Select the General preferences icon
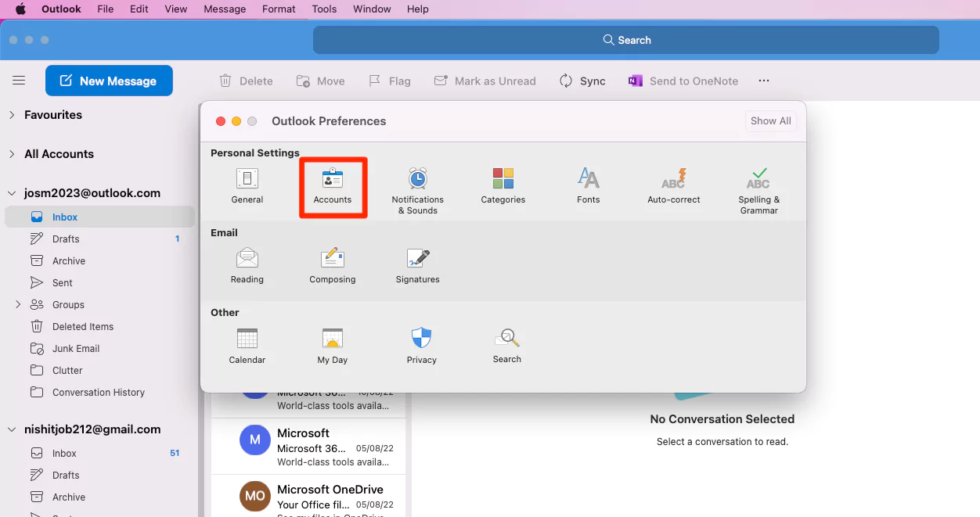This screenshot has height=517, width=980. [x=247, y=186]
